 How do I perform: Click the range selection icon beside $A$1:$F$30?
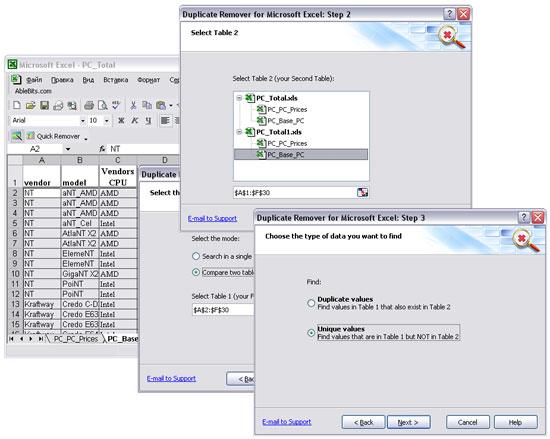pyautogui.click(x=362, y=193)
